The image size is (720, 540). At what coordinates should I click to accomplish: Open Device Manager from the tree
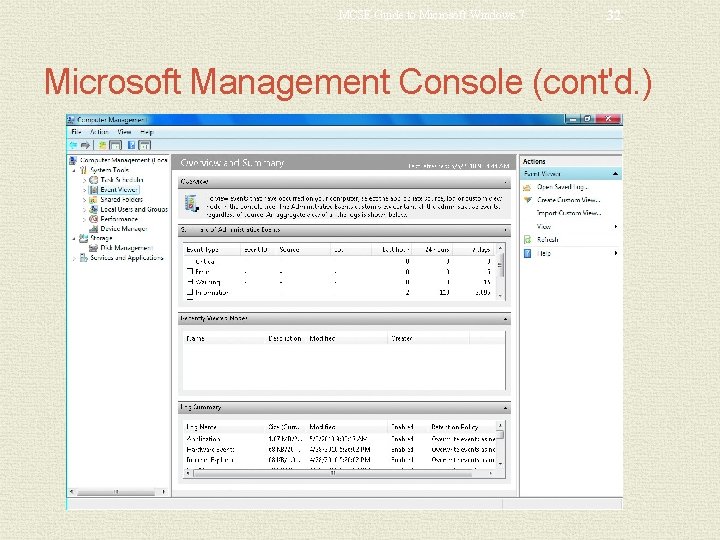[124, 229]
